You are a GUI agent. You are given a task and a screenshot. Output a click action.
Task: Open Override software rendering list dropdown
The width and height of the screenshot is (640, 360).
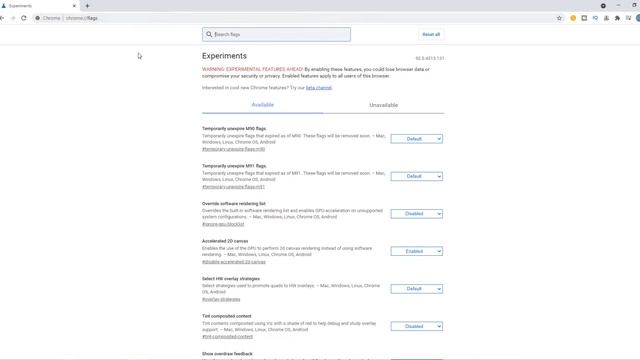(x=416, y=214)
